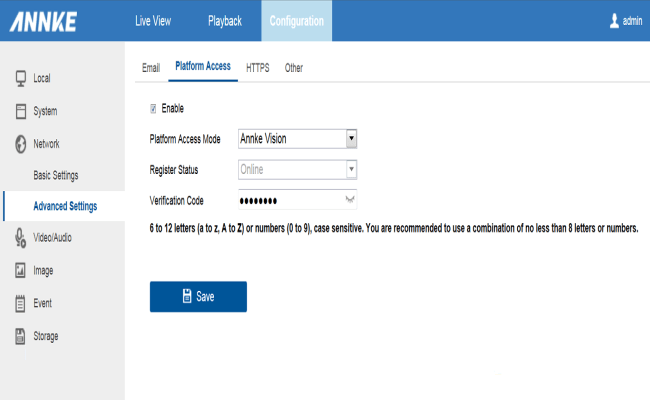Open the HTTPS tab
Image resolution: width=650 pixels, height=400 pixels.
(x=257, y=68)
